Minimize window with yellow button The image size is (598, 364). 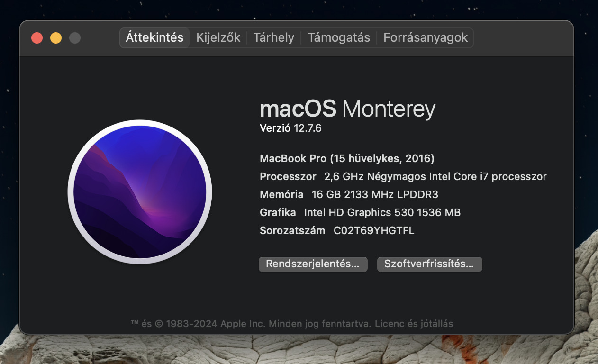[x=56, y=38]
